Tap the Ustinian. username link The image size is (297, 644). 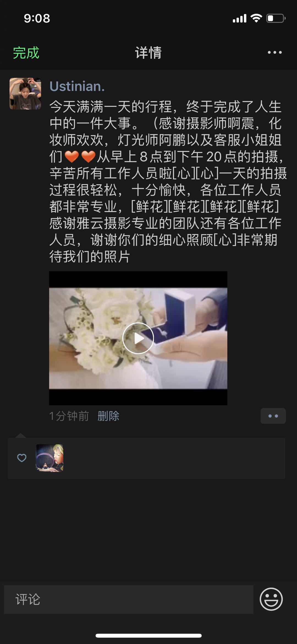[77, 86]
